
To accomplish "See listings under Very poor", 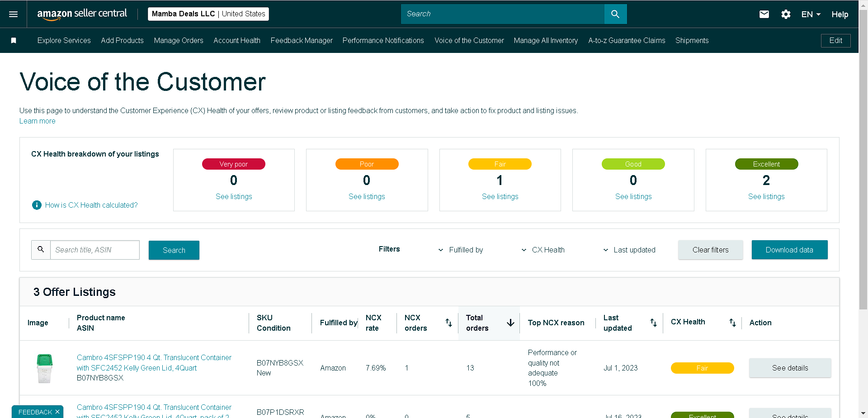I will [234, 196].
